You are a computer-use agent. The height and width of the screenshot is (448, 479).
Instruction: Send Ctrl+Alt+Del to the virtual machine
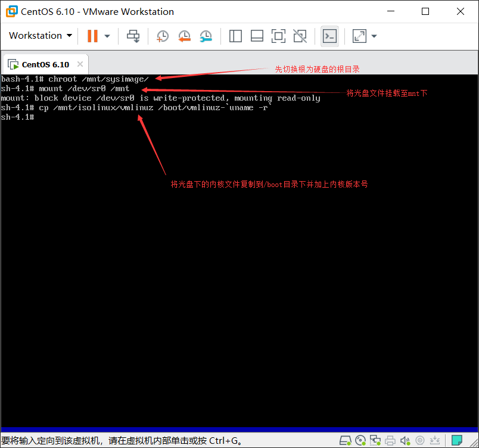(133, 36)
